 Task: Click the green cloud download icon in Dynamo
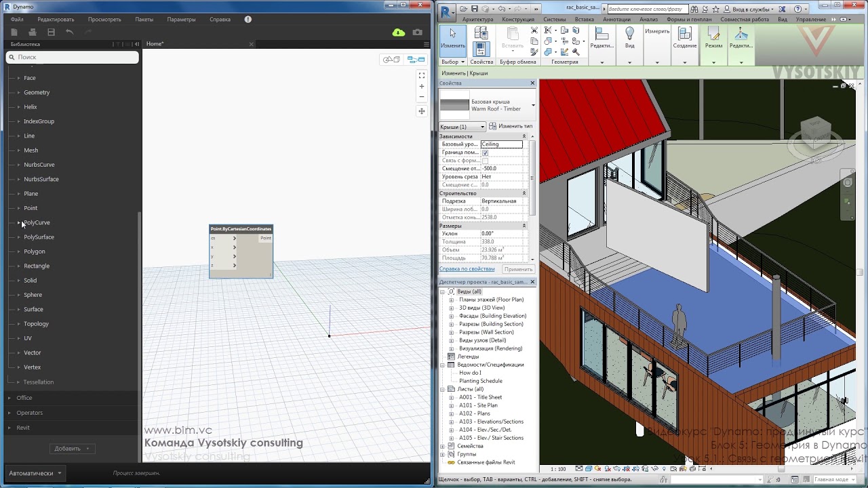point(399,33)
